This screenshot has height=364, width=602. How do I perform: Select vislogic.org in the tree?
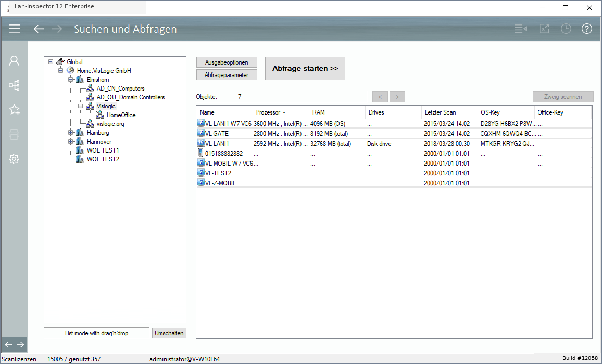pos(110,123)
